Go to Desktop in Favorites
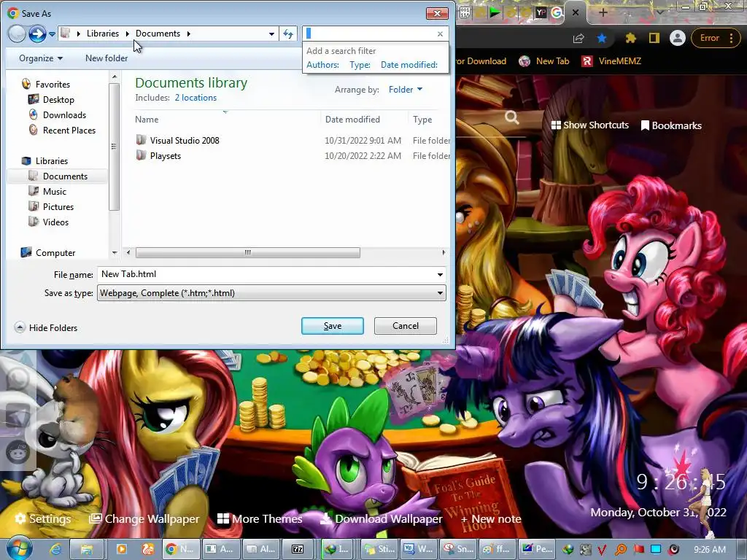The image size is (747, 560). [x=58, y=99]
